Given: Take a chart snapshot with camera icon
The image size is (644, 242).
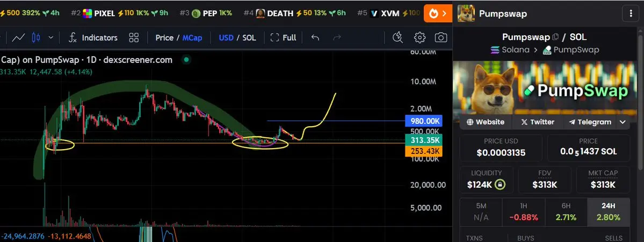Looking at the screenshot, I should (440, 38).
